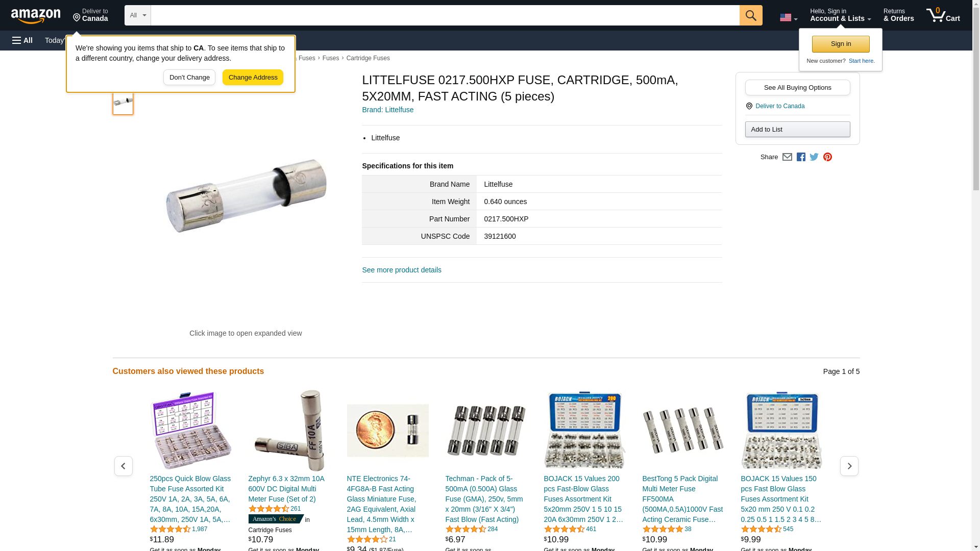Select the Fuses breadcrumb link
This screenshot has height=551, width=980.
[331, 58]
